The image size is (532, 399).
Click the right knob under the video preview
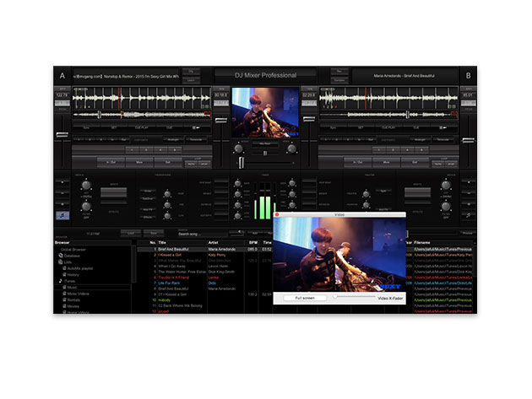[x=291, y=148]
